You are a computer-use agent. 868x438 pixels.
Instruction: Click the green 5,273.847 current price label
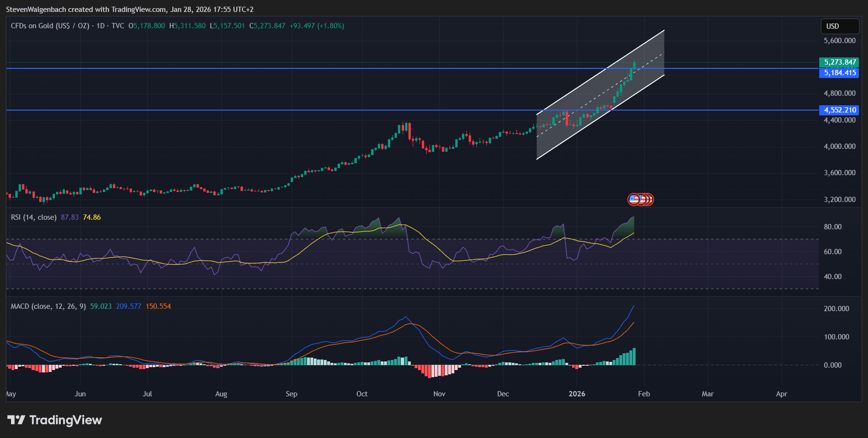tap(839, 62)
